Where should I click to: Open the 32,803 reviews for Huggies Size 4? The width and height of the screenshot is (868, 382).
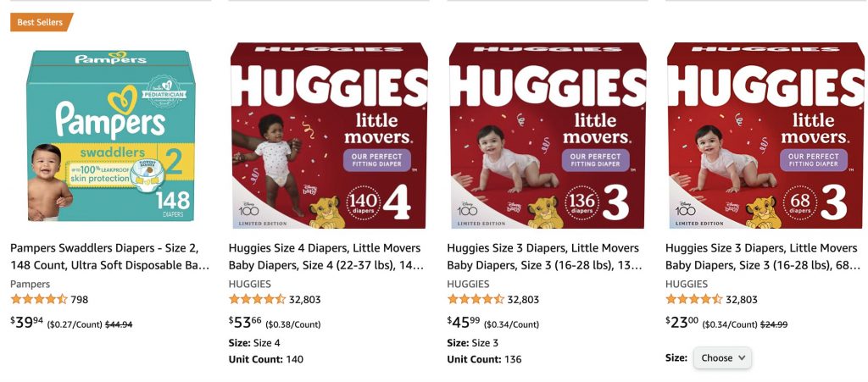point(304,300)
